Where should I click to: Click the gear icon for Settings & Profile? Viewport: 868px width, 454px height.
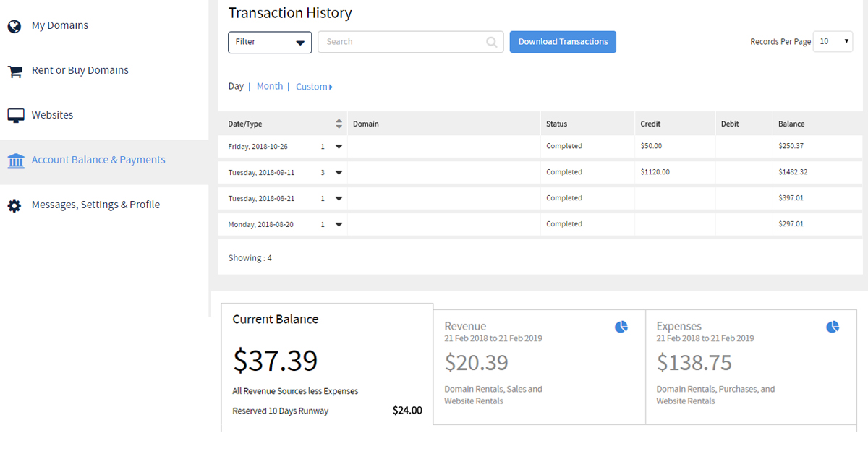point(14,206)
